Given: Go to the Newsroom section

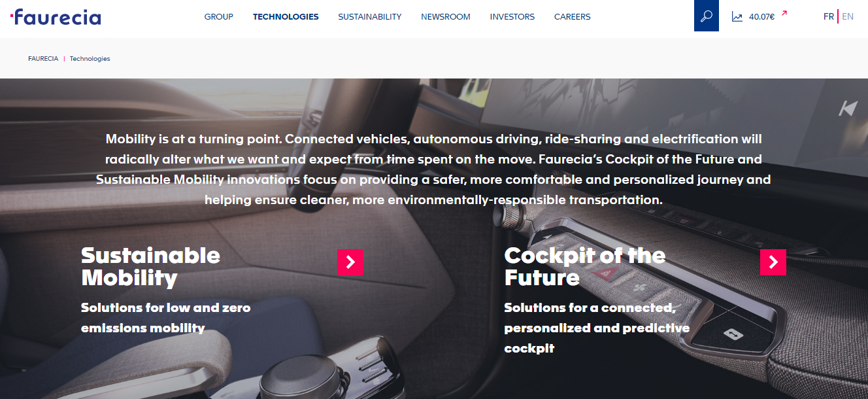Looking at the screenshot, I should pos(446,17).
